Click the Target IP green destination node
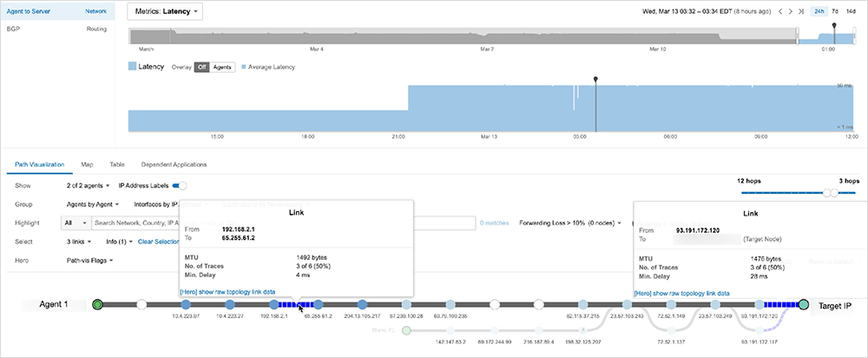Image resolution: width=868 pixels, height=358 pixels. (804, 305)
